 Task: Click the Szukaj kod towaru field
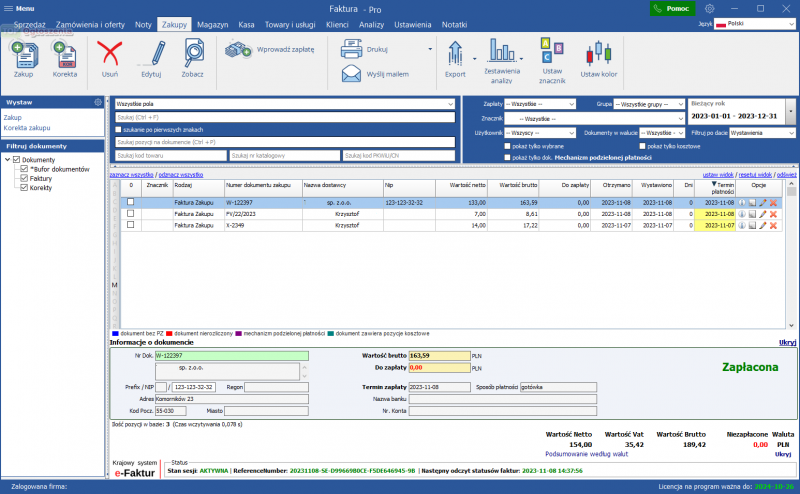(x=170, y=155)
